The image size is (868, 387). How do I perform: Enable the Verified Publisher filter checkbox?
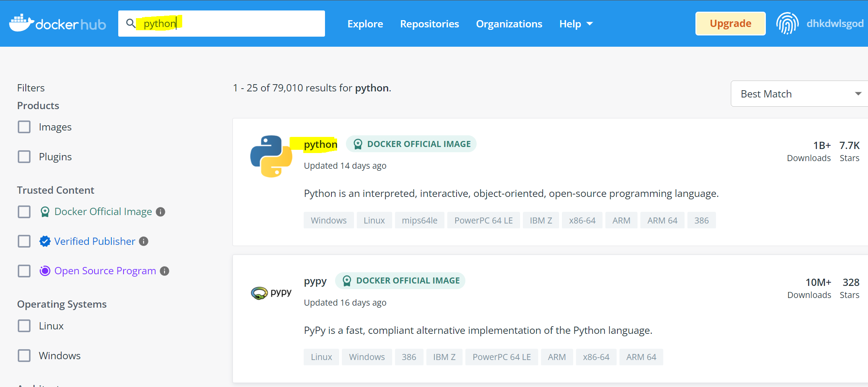click(x=24, y=241)
